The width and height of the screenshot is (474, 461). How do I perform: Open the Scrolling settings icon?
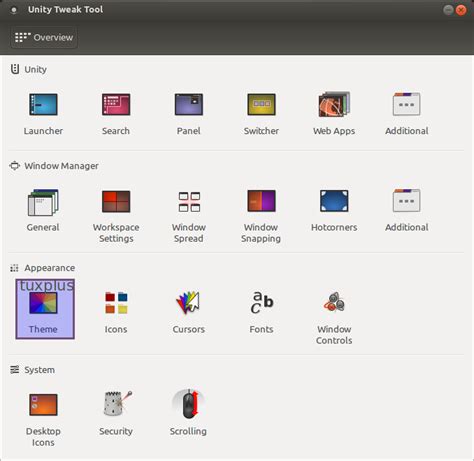point(189,404)
